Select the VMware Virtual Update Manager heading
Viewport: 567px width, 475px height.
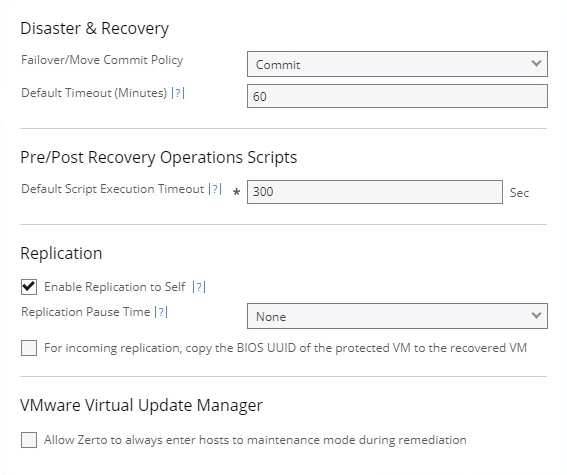click(141, 405)
